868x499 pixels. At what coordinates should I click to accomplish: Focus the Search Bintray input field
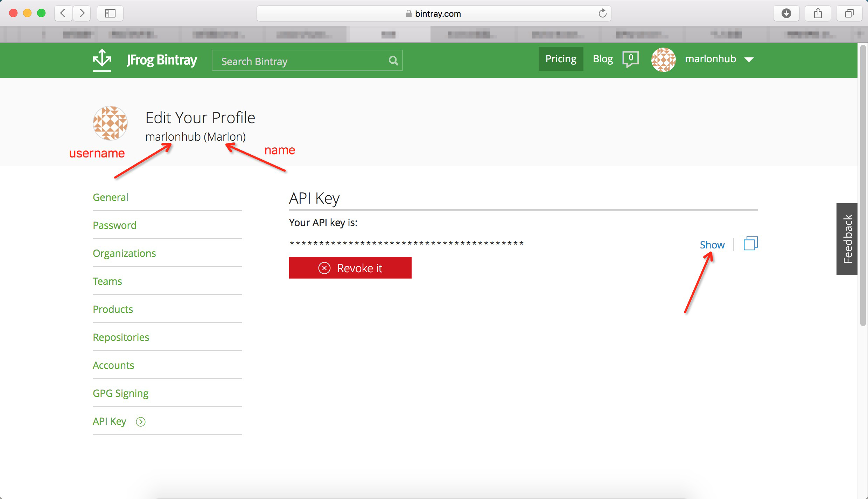[307, 60]
